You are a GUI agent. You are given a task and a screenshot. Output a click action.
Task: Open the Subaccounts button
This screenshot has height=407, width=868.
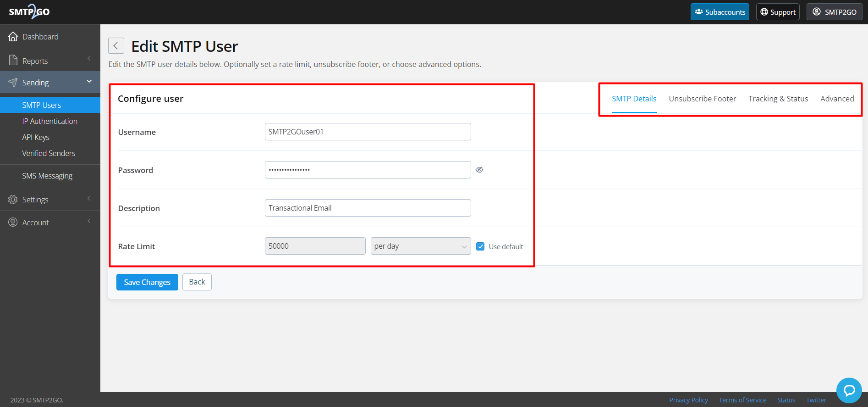720,12
